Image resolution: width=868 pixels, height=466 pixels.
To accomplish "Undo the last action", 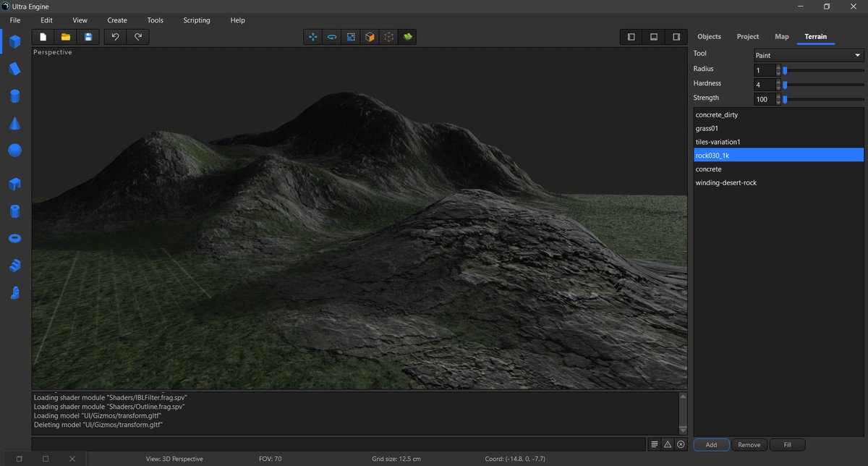I will click(x=116, y=36).
